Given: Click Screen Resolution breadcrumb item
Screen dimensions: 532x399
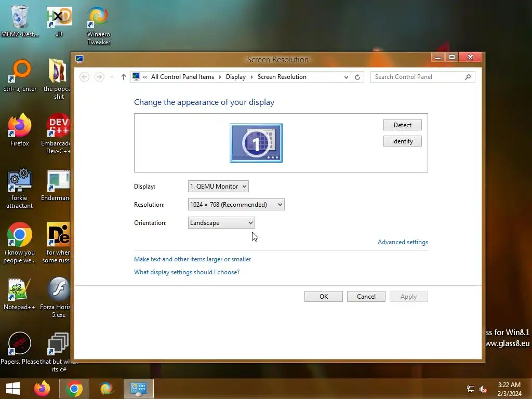Looking at the screenshot, I should click(x=282, y=77).
